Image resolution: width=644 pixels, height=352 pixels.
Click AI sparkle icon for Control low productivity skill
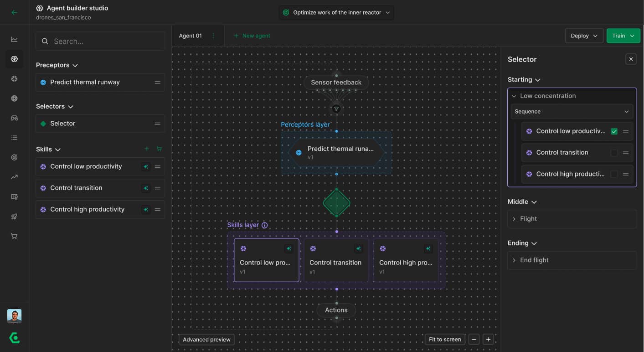point(146,167)
